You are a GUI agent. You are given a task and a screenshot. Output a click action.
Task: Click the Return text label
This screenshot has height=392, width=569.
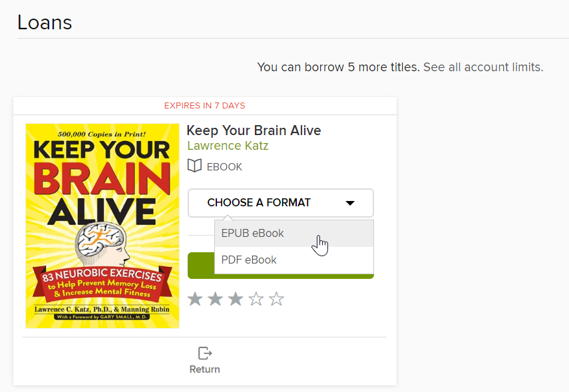click(x=205, y=369)
